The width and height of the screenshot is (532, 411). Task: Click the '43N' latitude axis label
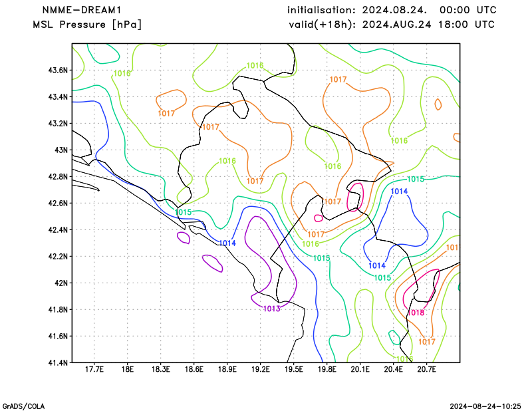61,150
